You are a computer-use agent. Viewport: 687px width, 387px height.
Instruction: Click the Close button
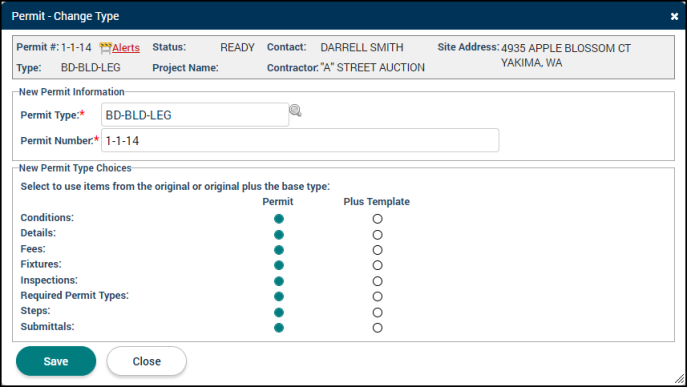(147, 361)
